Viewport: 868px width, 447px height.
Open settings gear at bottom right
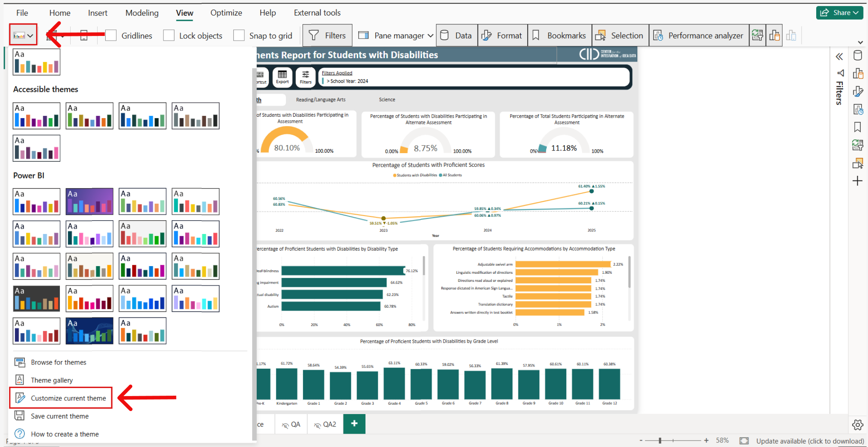[857, 425]
